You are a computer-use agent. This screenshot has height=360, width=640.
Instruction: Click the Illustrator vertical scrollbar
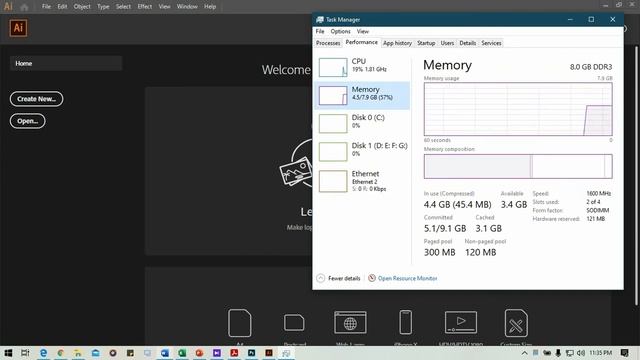637,176
